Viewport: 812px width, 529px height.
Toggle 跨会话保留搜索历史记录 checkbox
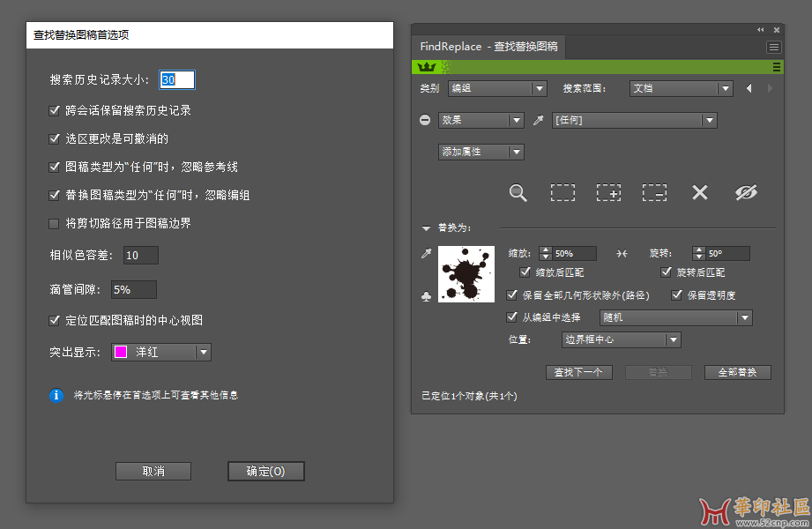pyautogui.click(x=54, y=110)
